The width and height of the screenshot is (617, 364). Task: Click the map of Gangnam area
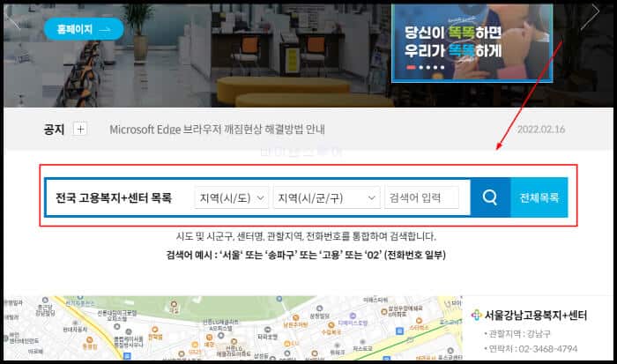click(x=233, y=328)
